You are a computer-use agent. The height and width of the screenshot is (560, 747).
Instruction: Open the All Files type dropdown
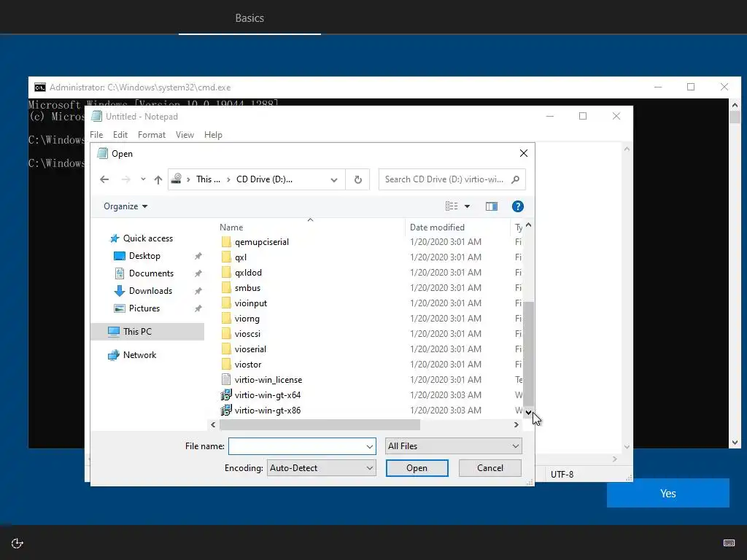[x=453, y=446]
